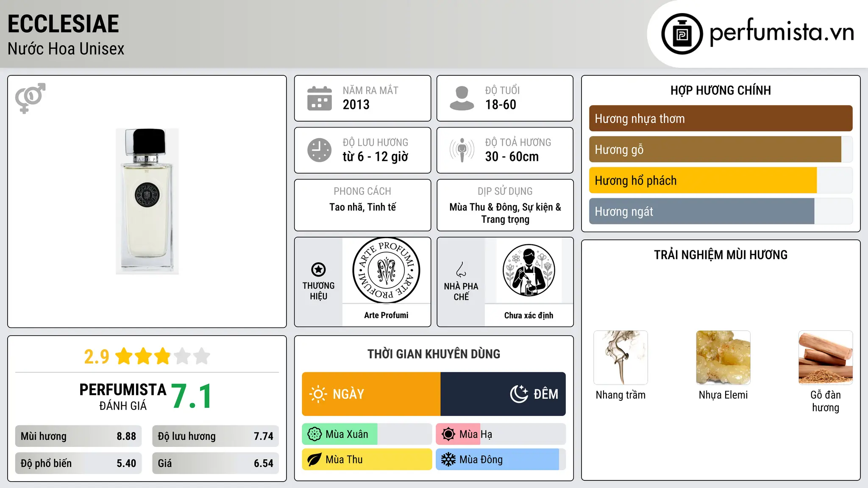868x488 pixels.
Task: Click the snowflake icon for Mùa Đông
Action: 448,460
